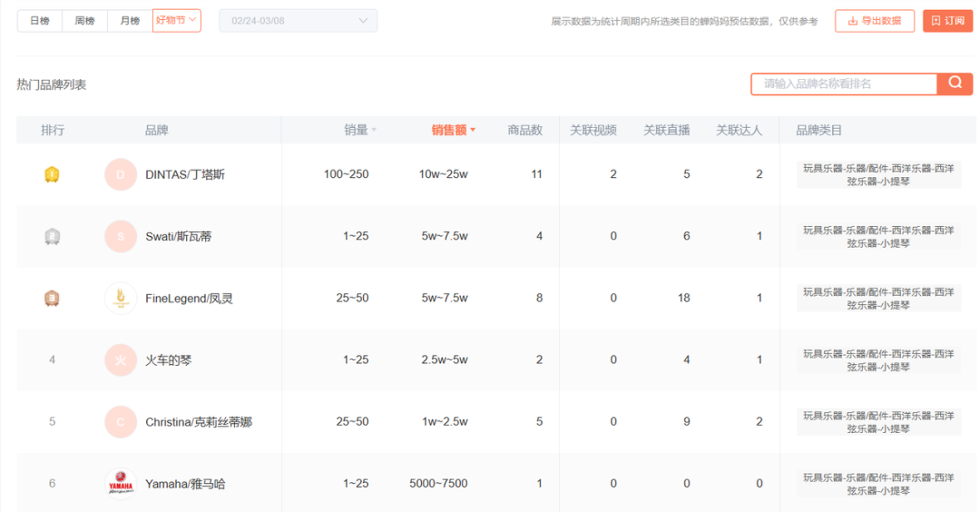Click the 11 product count for DINTAS
This screenshot has height=512, width=980.
tap(536, 174)
